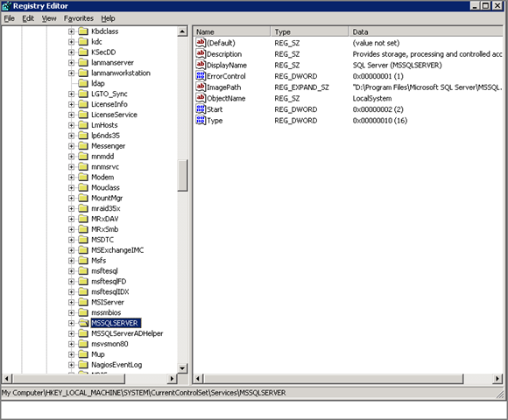Click the string icon of ImagePath value
The width and height of the screenshot is (508, 420).
(x=201, y=87)
